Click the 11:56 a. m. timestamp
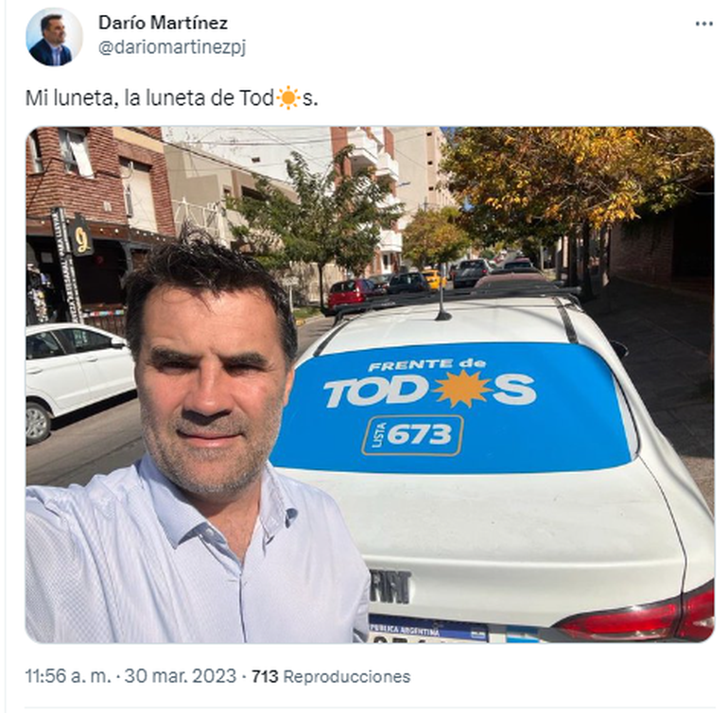 (68, 676)
